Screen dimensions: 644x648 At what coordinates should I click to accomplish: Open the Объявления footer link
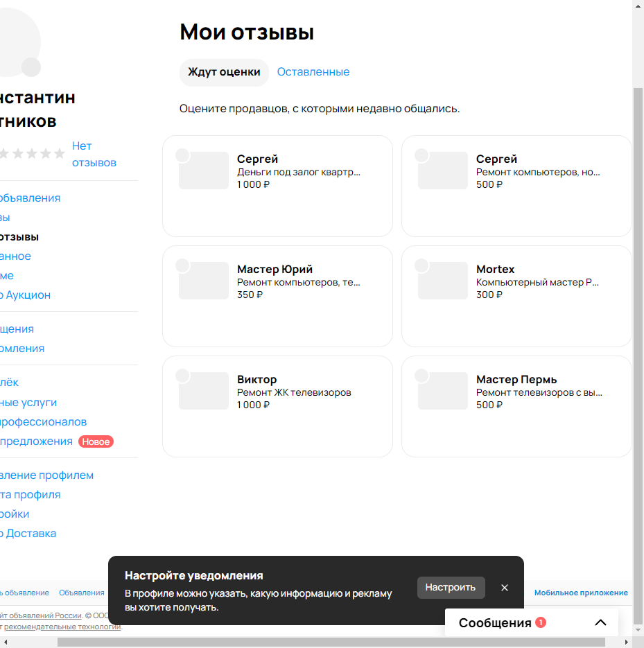[x=81, y=593]
